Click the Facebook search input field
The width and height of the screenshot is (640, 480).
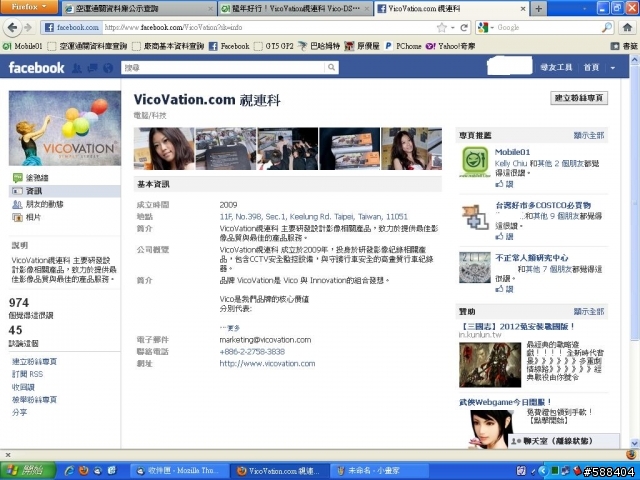click(x=224, y=67)
